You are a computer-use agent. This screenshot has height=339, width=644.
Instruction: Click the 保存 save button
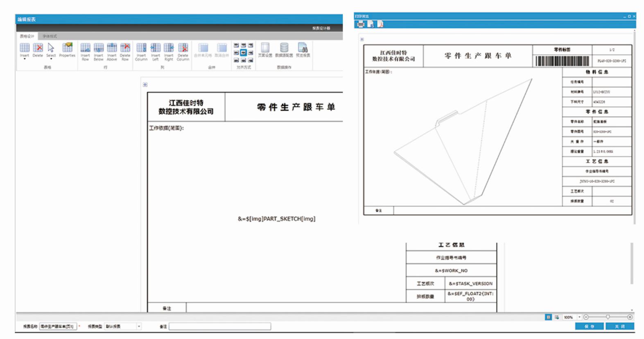[x=589, y=326]
